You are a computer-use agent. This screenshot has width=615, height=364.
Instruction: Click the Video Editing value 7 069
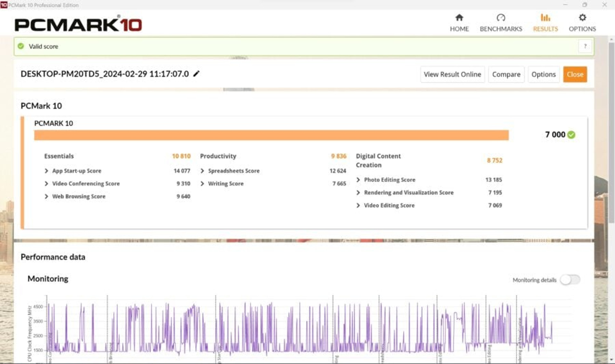tap(495, 205)
